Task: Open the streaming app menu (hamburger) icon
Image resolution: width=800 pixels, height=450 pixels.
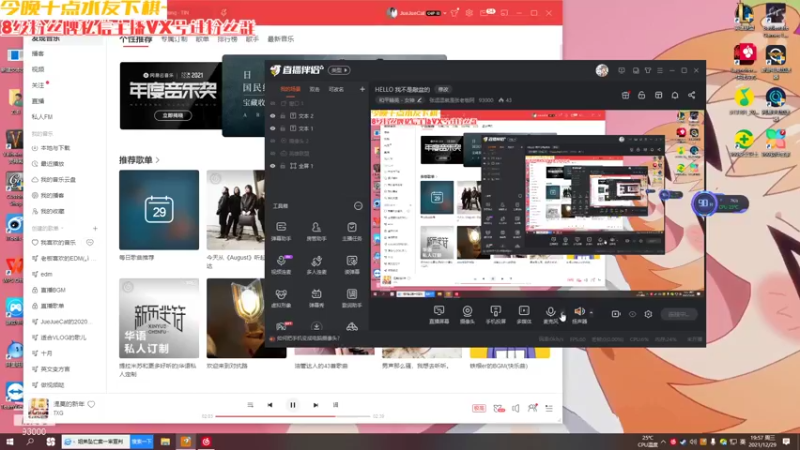Action: click(660, 70)
